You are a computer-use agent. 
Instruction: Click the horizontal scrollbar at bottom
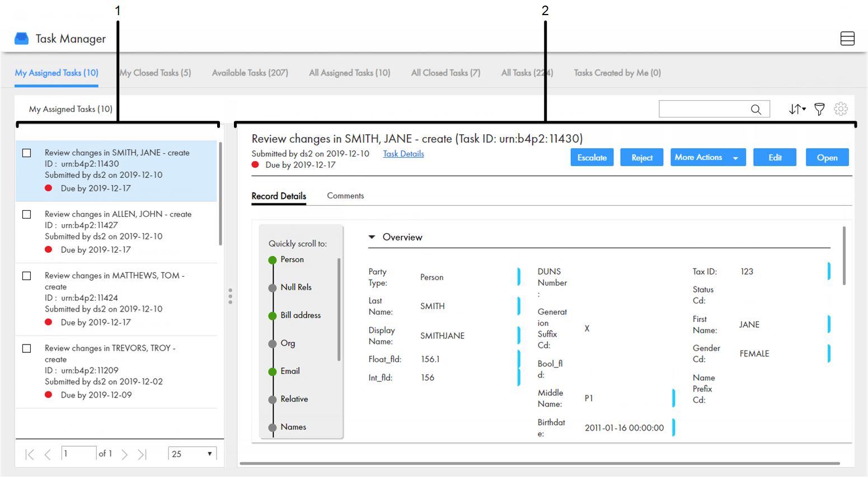[539, 463]
